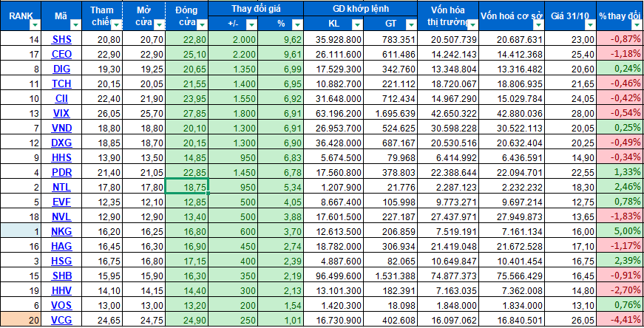Click the VND ticker link
Viewport: 644px width, 328px height.
coord(61,128)
